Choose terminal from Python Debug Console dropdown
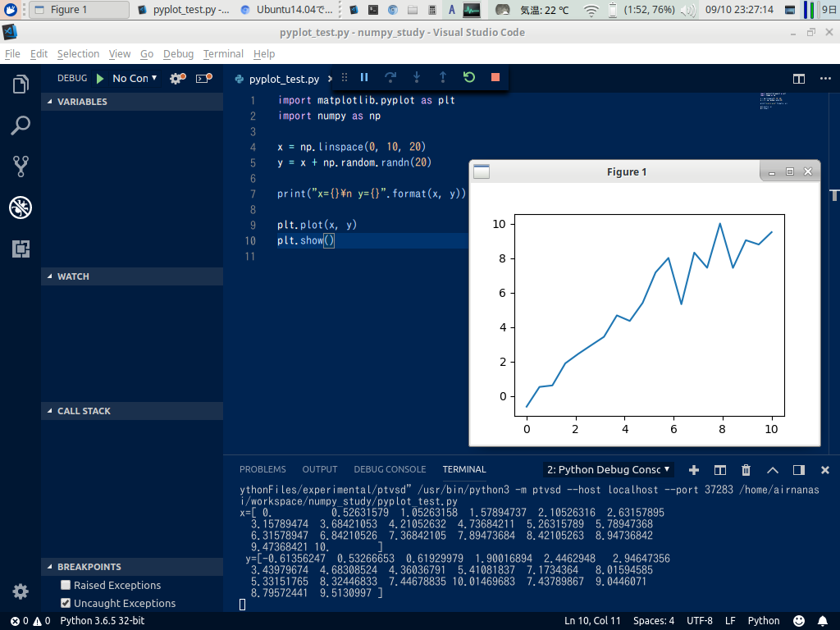The height and width of the screenshot is (630, 840). click(609, 470)
